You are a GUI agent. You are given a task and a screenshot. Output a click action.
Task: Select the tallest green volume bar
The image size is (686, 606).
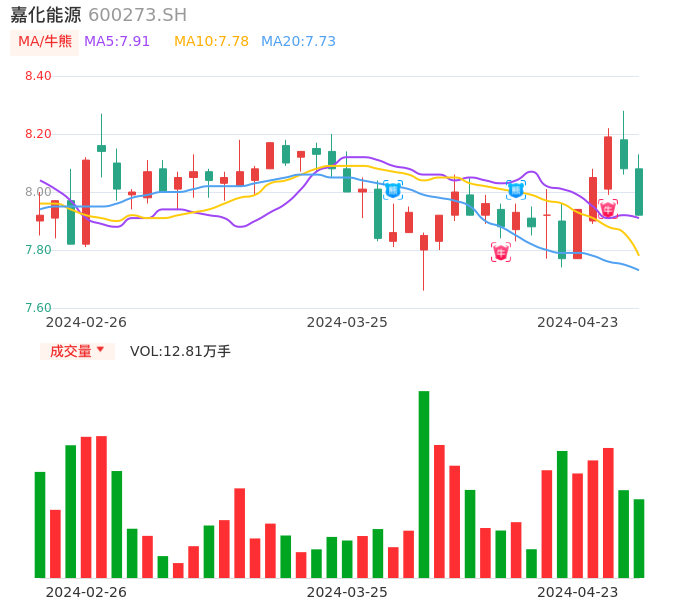click(424, 484)
